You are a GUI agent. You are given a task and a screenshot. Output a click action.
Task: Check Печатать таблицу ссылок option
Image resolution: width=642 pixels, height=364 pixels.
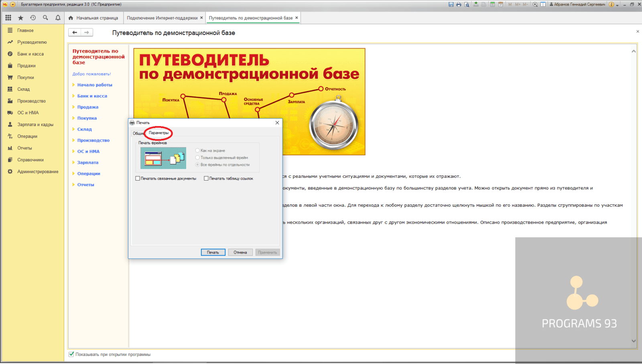(x=206, y=178)
